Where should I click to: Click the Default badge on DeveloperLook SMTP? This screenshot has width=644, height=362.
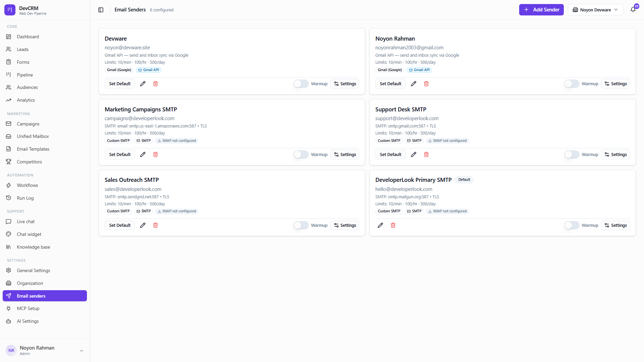tap(464, 180)
